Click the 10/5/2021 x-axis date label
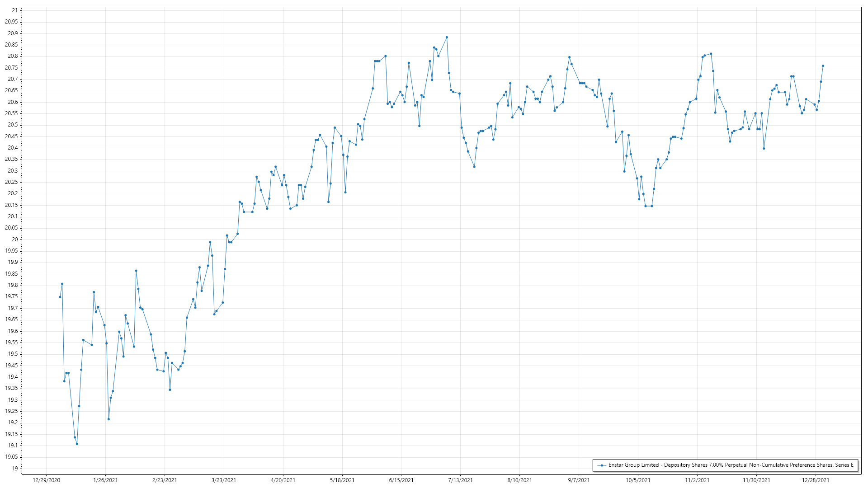 638,480
